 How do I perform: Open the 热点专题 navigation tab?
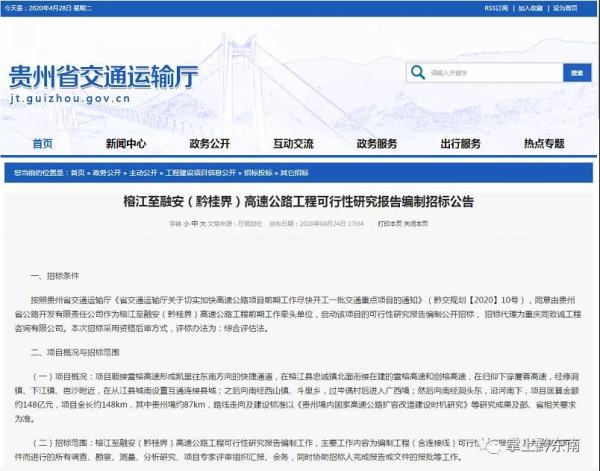click(545, 143)
